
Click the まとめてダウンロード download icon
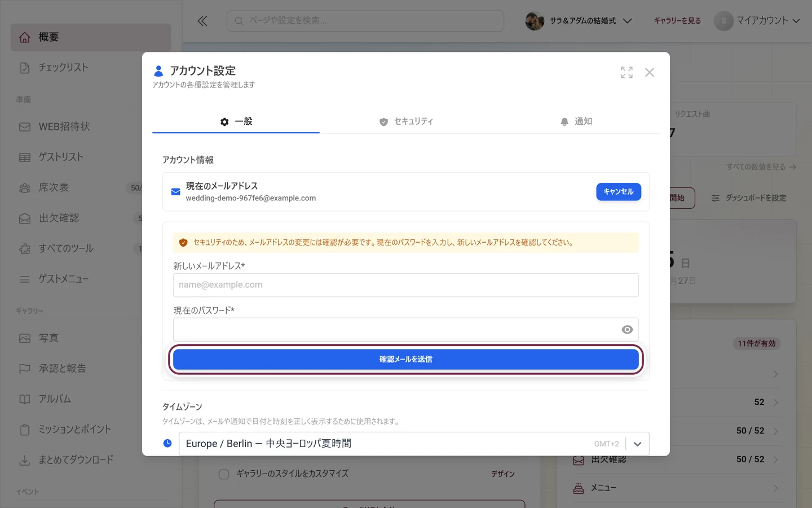pos(25,461)
